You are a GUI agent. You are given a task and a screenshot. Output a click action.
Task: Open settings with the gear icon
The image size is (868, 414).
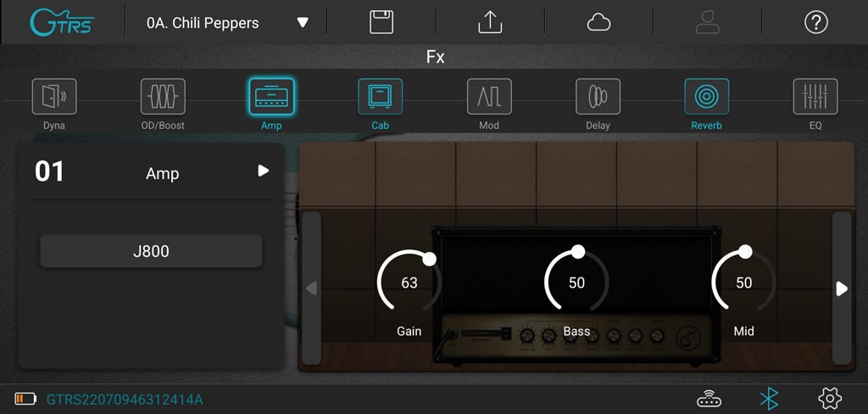point(830,399)
